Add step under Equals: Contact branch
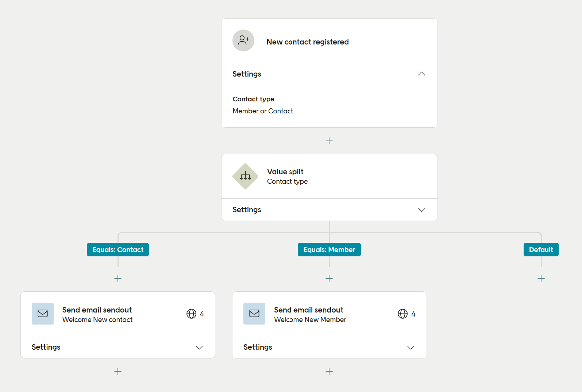 point(118,279)
